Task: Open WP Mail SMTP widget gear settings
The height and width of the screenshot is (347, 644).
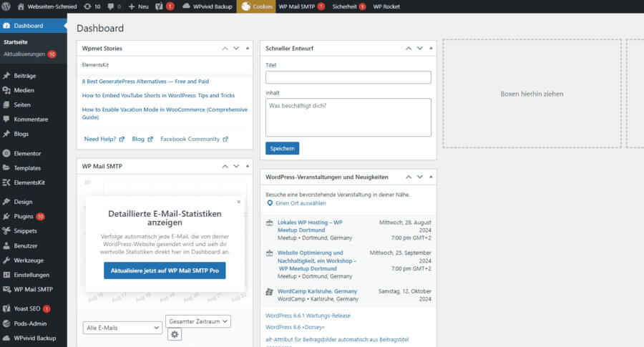Action: click(175, 334)
